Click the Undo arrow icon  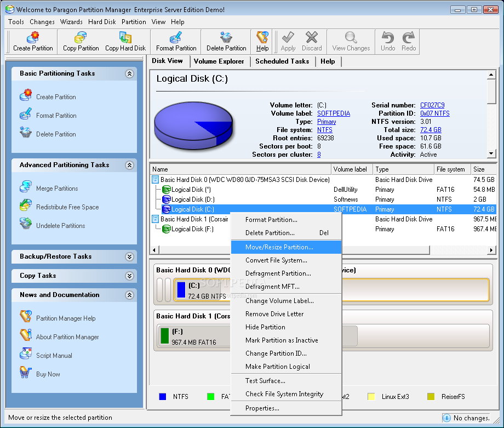tap(388, 37)
